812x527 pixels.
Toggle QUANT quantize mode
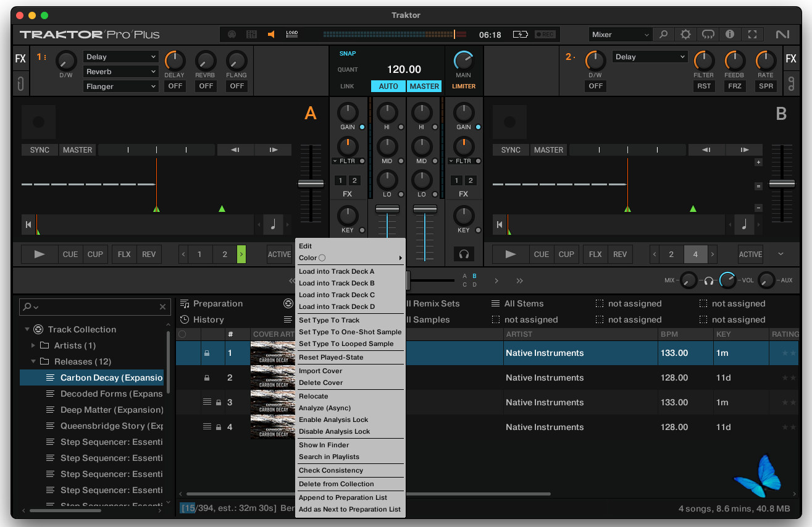tap(348, 70)
